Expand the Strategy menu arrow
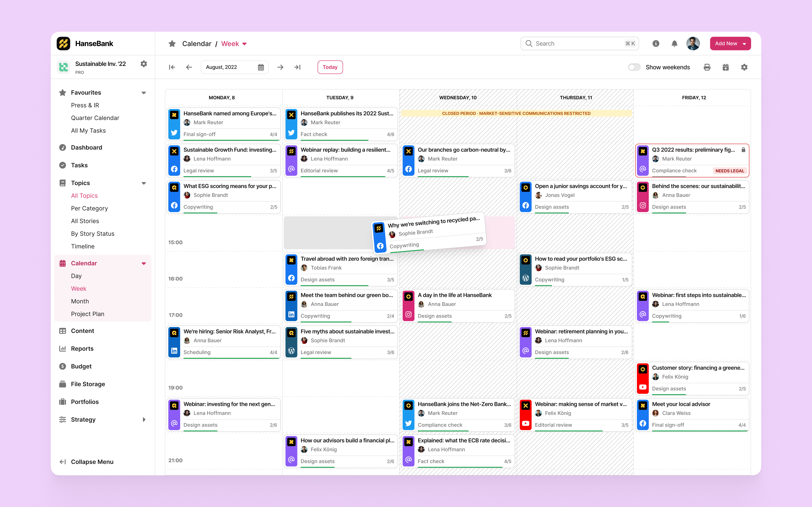The height and width of the screenshot is (507, 812). pos(144,419)
